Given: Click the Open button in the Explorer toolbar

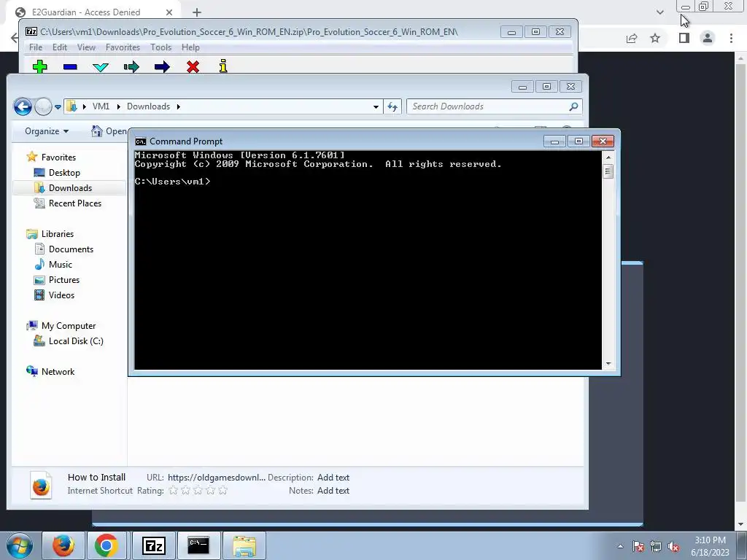Looking at the screenshot, I should [109, 131].
